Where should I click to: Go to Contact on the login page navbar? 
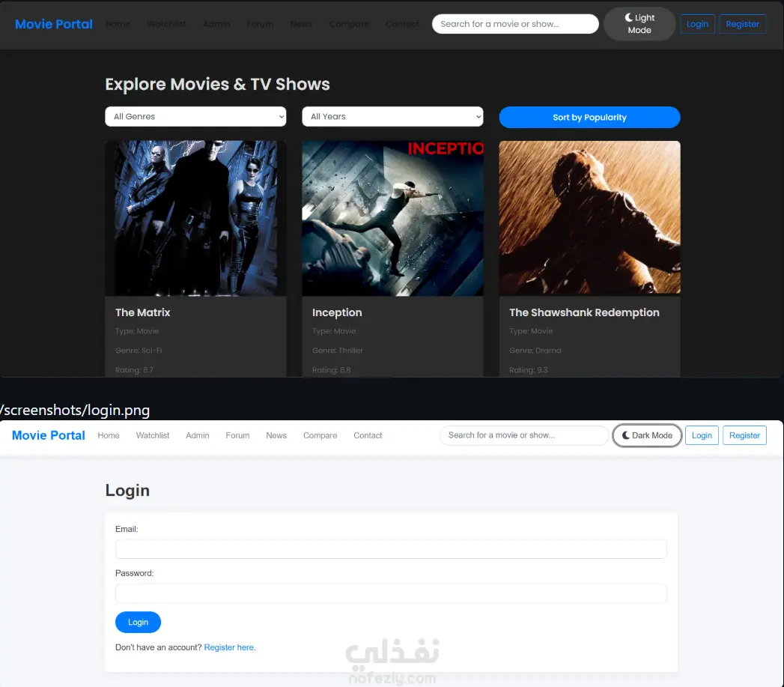368,435
